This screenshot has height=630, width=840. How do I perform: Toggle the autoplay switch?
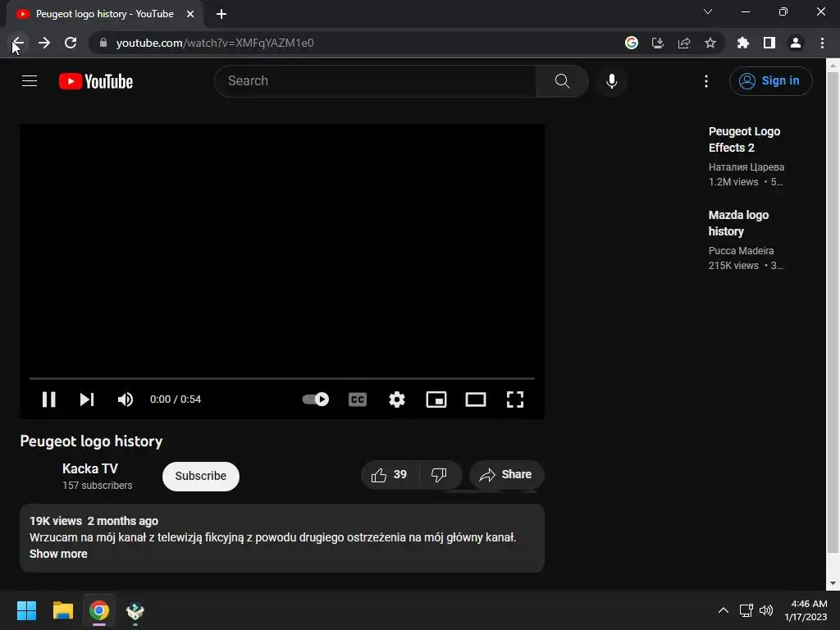(316, 399)
